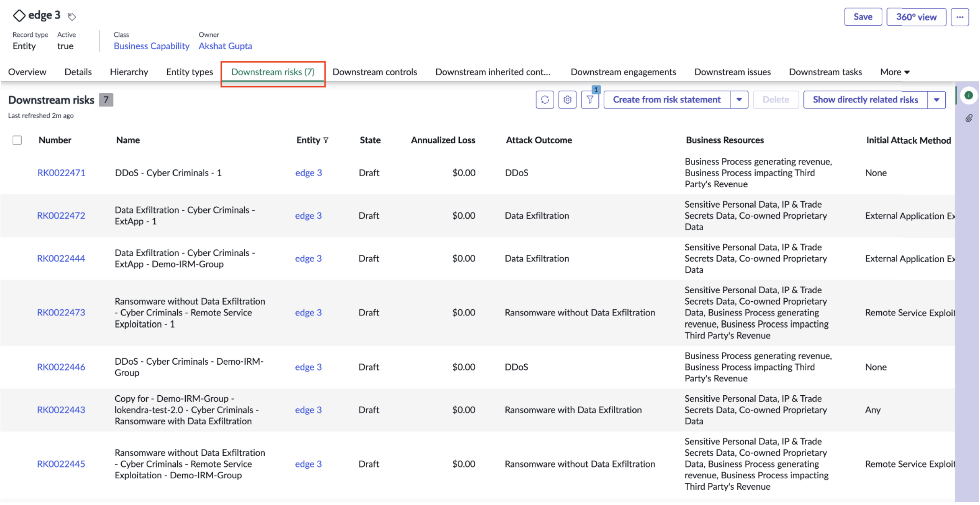Open the Hierarchy tab
Viewport: 980px width, 505px height.
[x=129, y=72]
